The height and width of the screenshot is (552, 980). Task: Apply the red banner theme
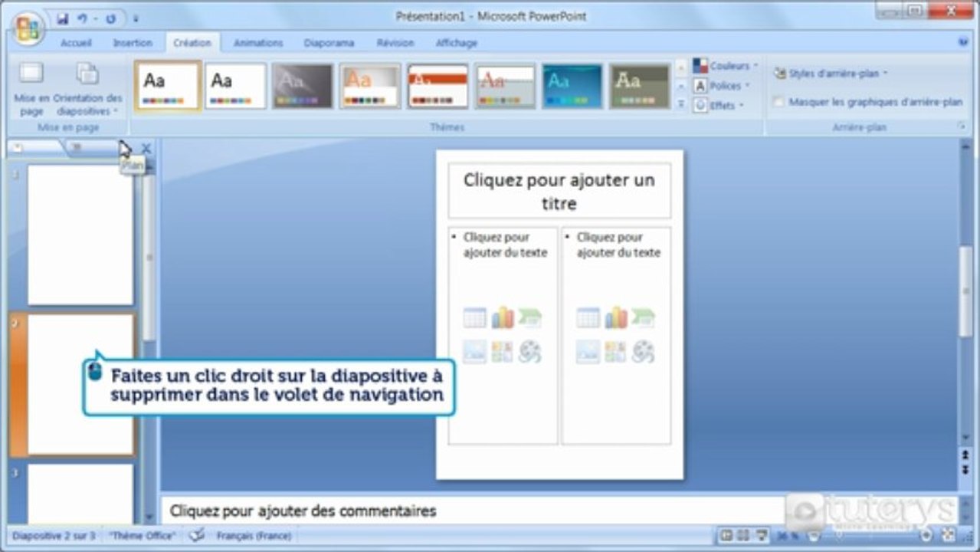point(438,86)
